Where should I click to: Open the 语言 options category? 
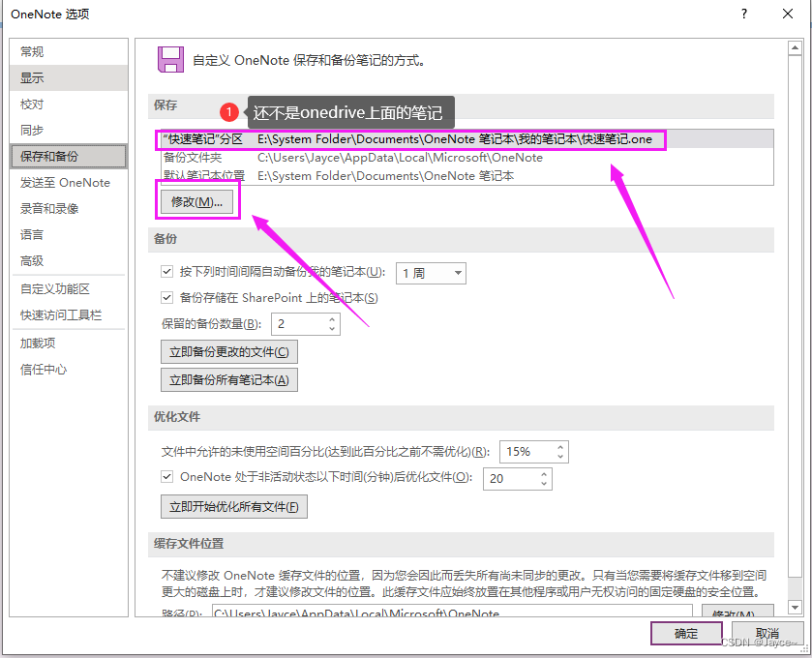69,235
